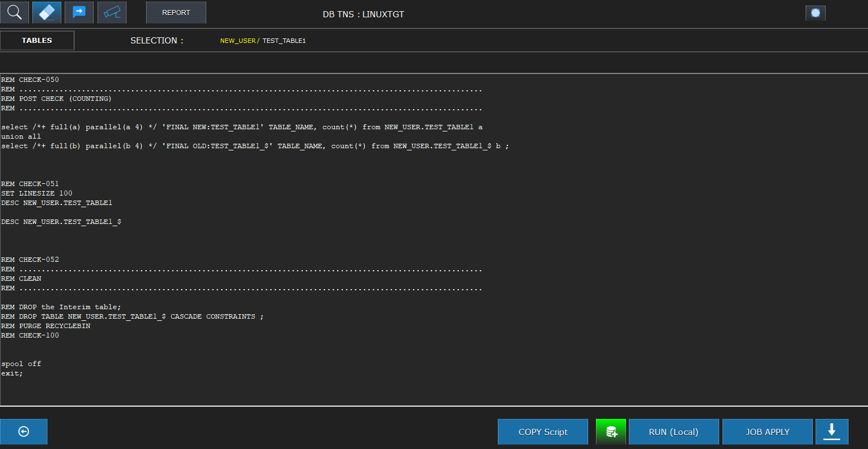The image size is (868, 449).
Task: Click the 'REM CHECK-051' line
Action: (x=30, y=184)
